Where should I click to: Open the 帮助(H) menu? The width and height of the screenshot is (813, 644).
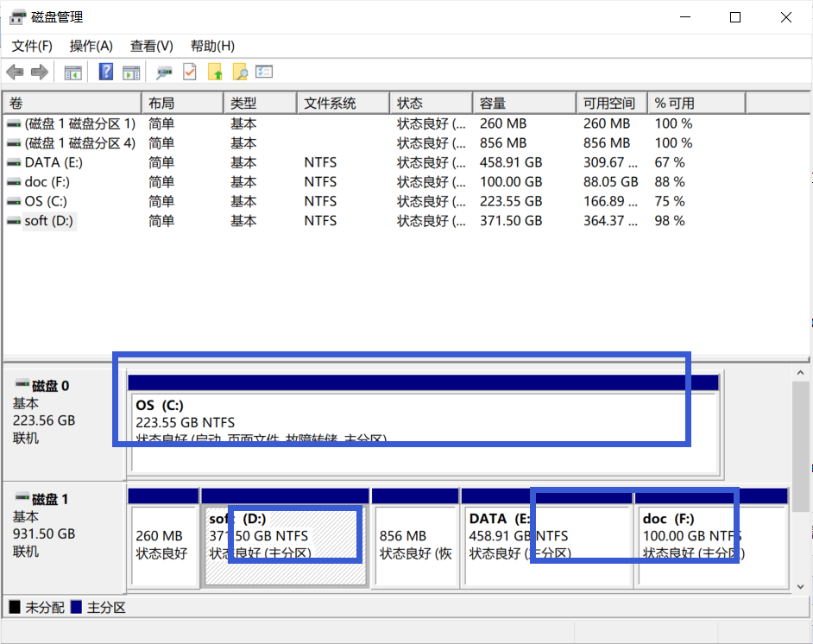pos(212,46)
